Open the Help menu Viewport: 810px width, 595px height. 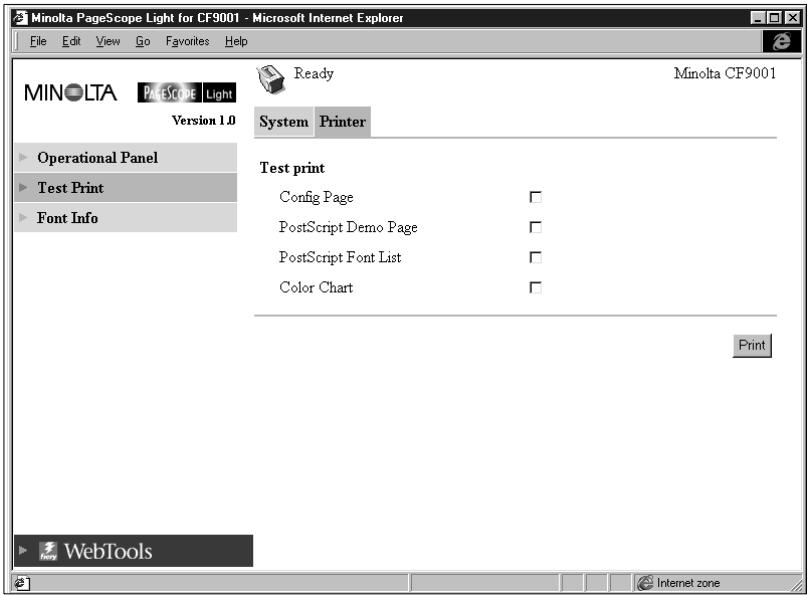coord(236,41)
